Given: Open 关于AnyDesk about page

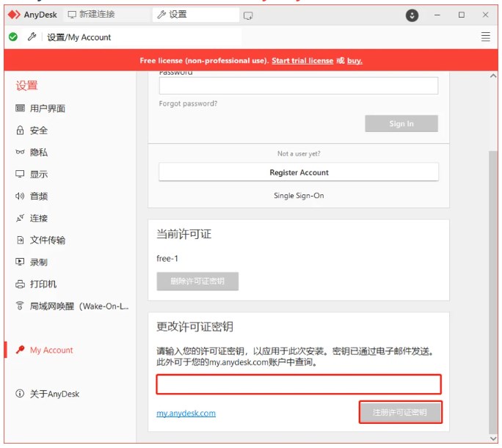Looking at the screenshot, I should (54, 394).
